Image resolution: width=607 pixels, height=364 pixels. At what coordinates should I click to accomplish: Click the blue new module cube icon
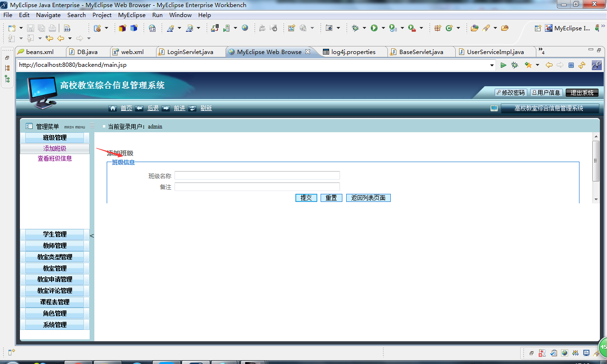tap(134, 28)
